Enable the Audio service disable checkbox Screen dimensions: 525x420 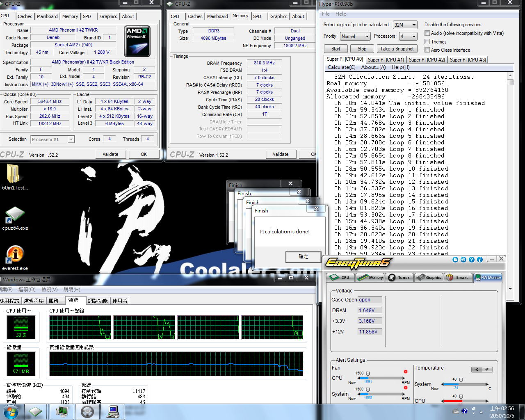[427, 33]
